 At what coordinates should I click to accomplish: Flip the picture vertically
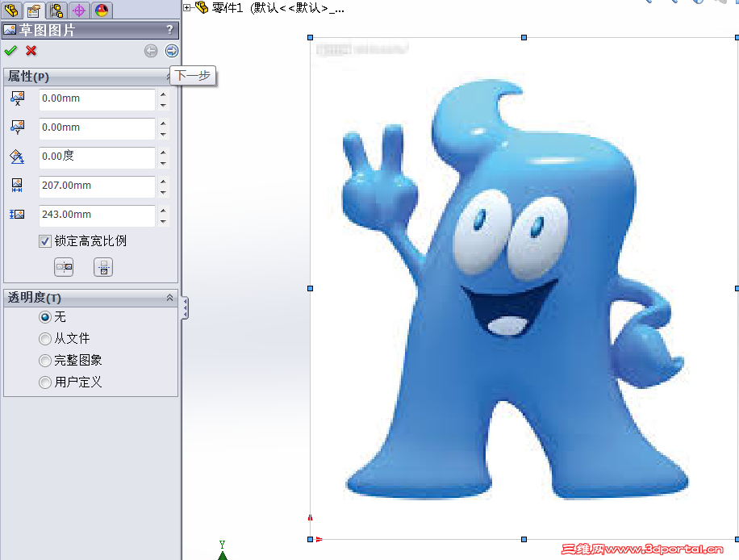coord(103,267)
